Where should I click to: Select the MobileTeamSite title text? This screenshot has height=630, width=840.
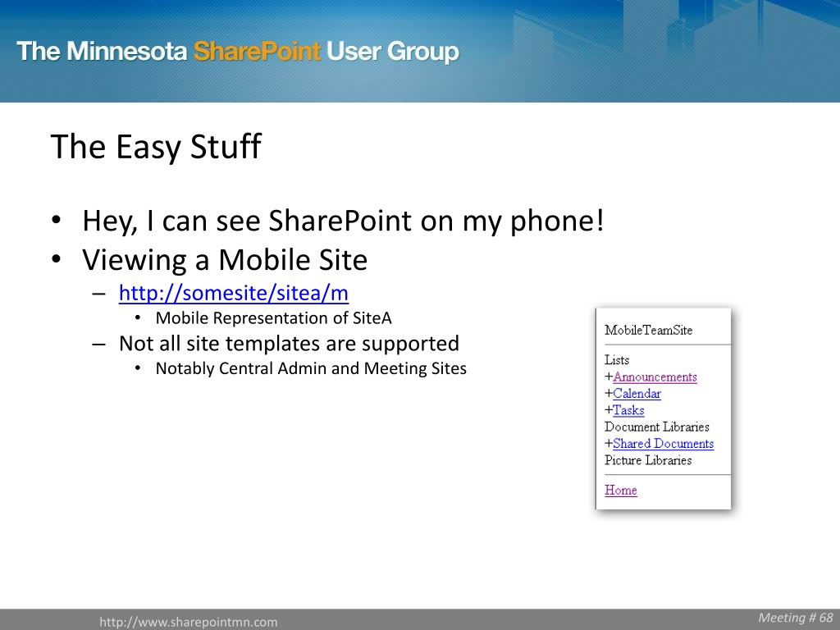(x=649, y=330)
